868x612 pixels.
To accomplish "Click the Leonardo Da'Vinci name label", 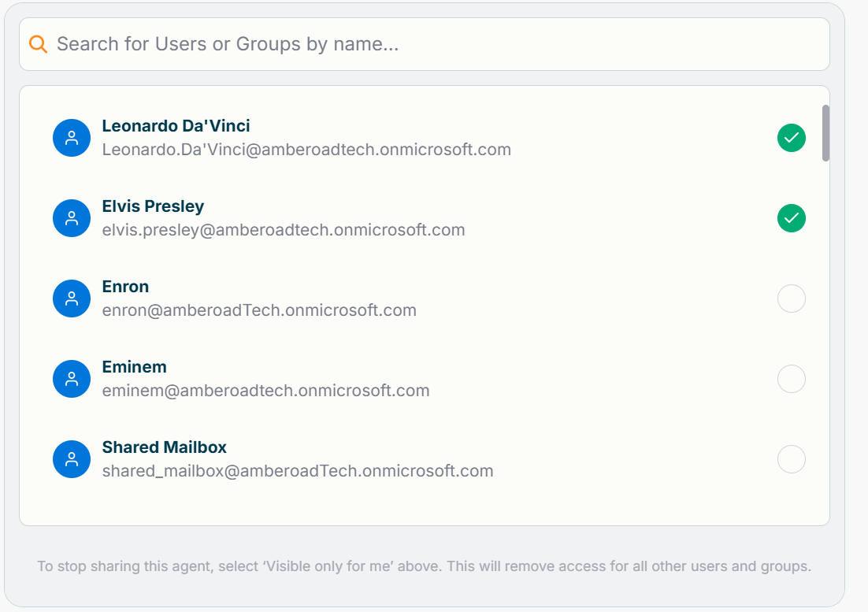I will (x=176, y=126).
